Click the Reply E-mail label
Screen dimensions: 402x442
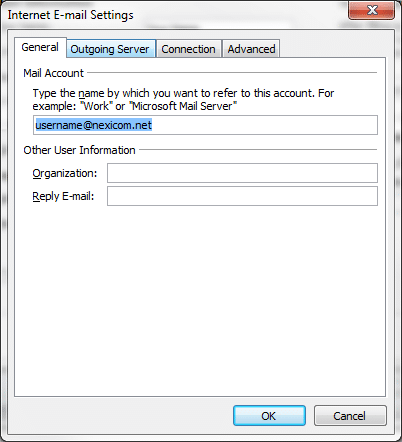(63, 196)
